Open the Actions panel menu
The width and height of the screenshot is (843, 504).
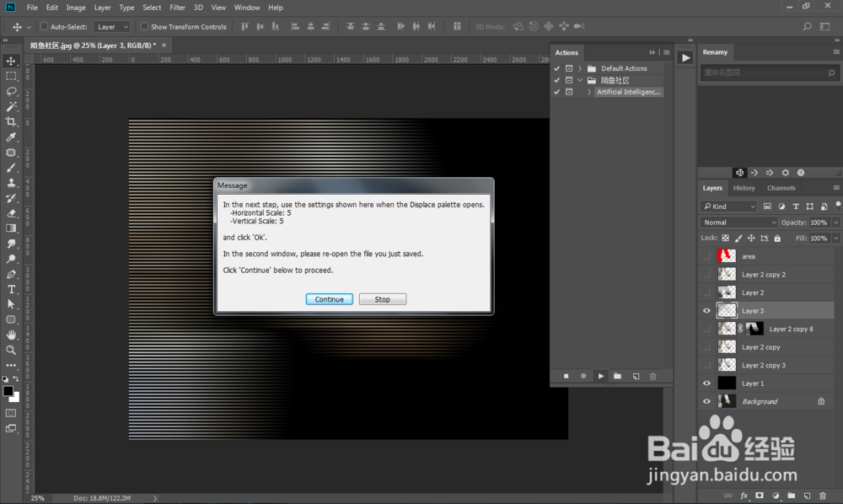click(x=667, y=52)
